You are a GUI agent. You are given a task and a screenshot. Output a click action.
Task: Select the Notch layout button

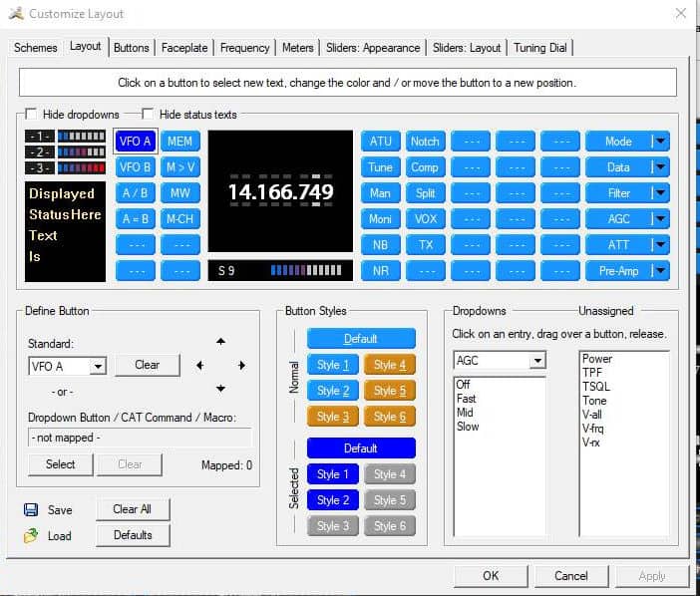coord(426,142)
